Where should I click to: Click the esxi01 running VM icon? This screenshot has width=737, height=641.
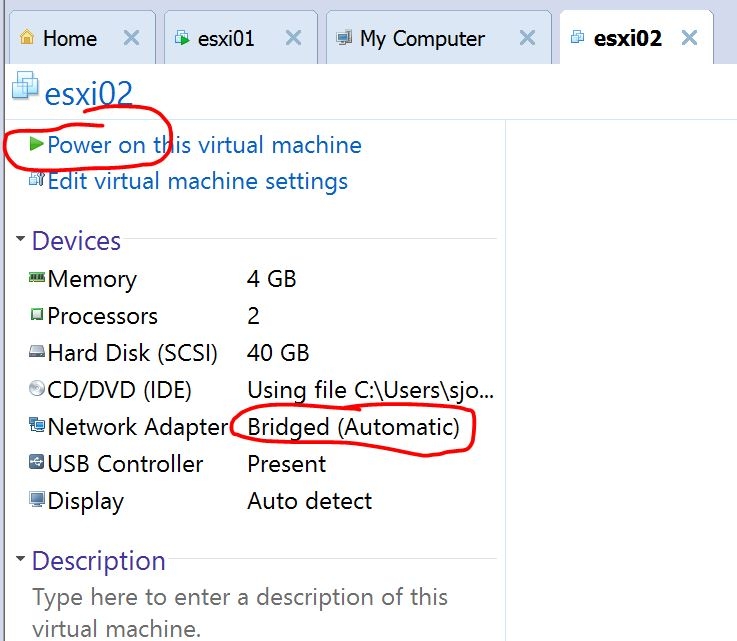pyautogui.click(x=182, y=38)
